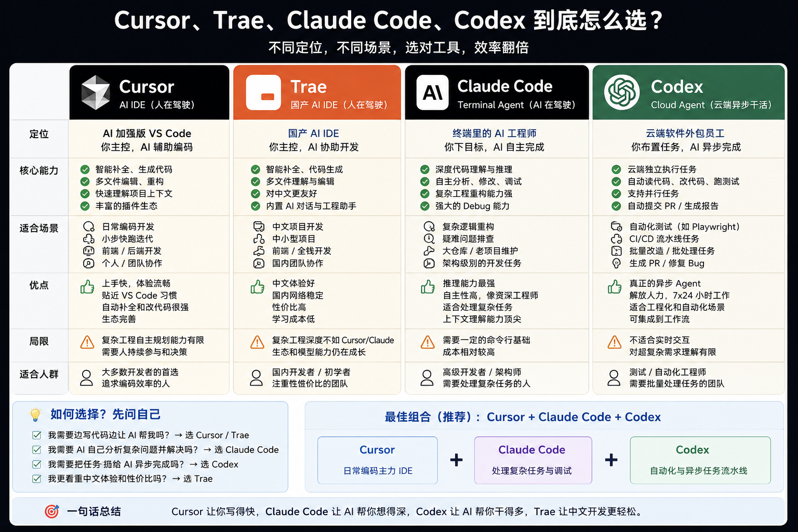Click the target icon beside 一句话总结
Image resolution: width=798 pixels, height=532 pixels.
click(x=52, y=512)
